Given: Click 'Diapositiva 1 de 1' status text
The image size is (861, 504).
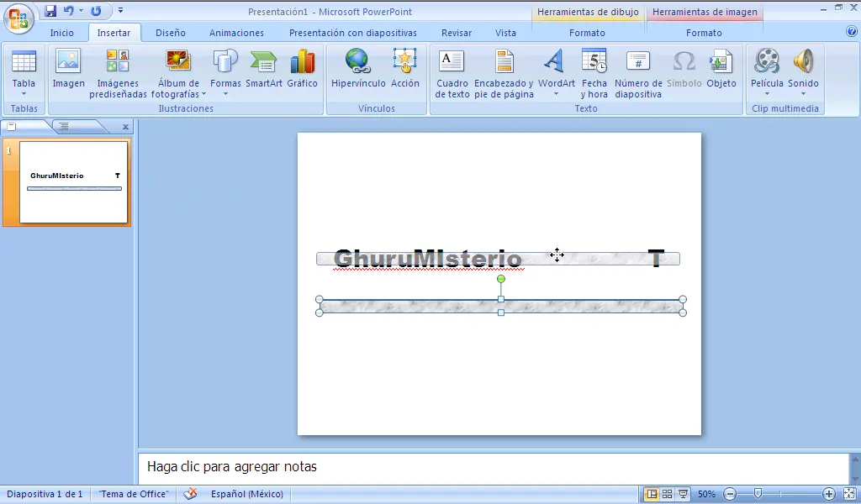Looking at the screenshot, I should pyautogui.click(x=45, y=494).
